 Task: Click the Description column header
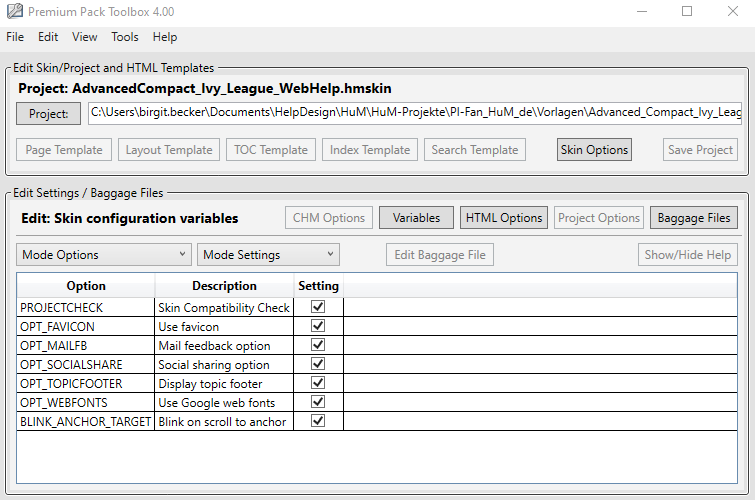224,286
